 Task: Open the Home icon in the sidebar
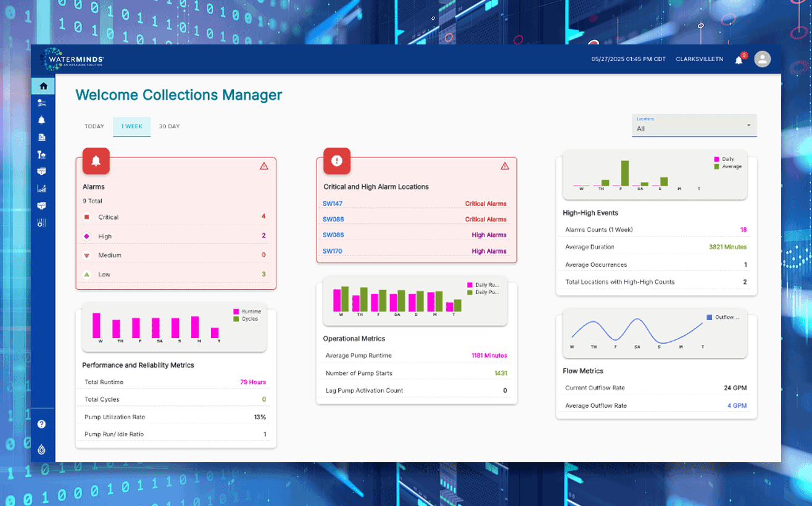coord(43,86)
